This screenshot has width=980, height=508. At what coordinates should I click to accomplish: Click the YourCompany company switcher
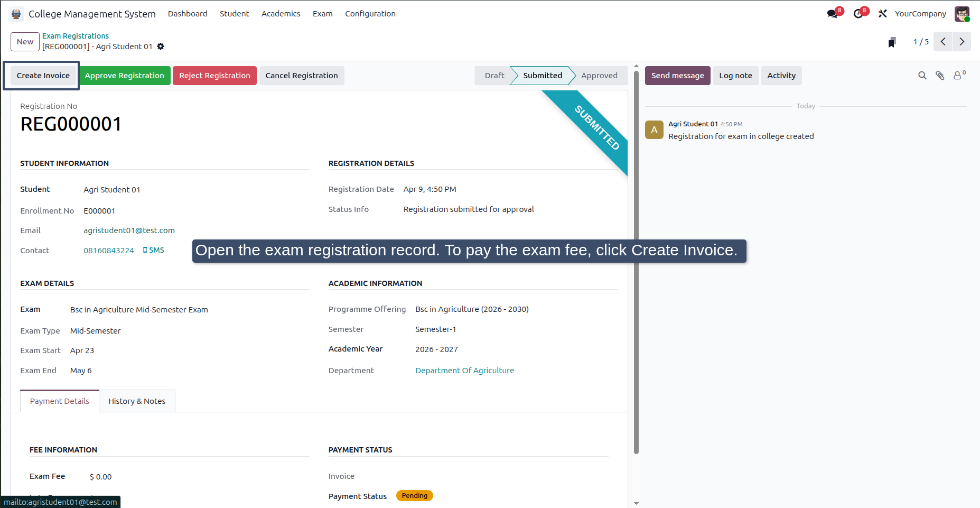click(920, 14)
